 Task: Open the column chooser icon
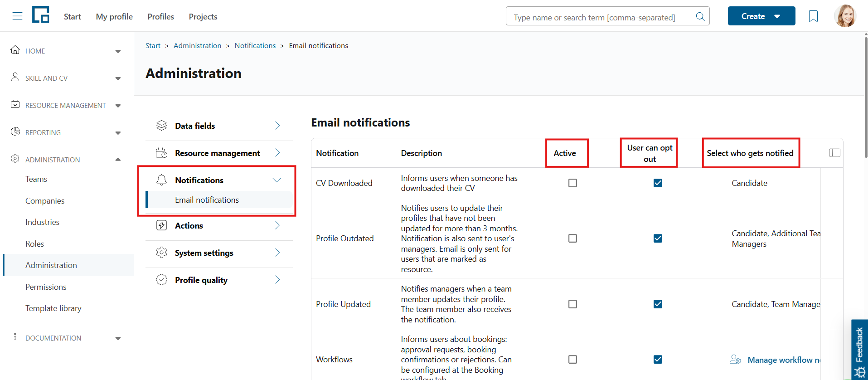click(834, 153)
